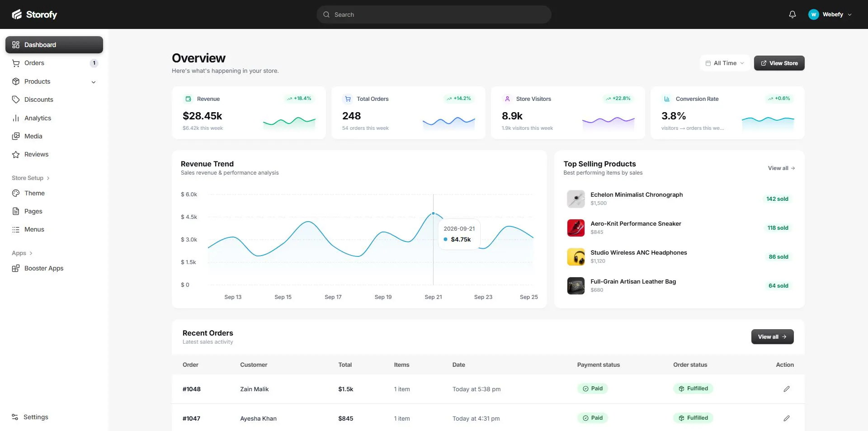Expand the Products submenu chevron
This screenshot has width=868, height=431.
94,82
